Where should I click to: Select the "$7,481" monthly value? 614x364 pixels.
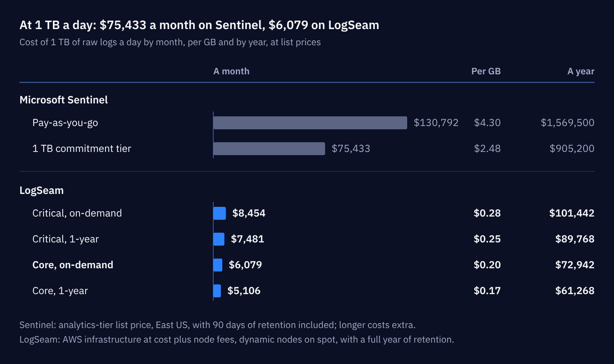[248, 239]
